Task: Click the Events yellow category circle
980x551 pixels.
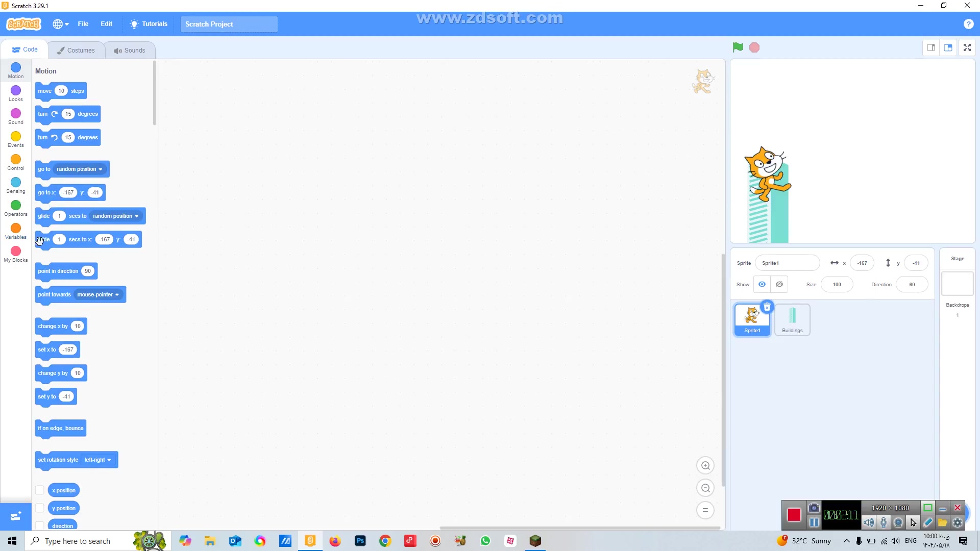Action: tap(16, 137)
